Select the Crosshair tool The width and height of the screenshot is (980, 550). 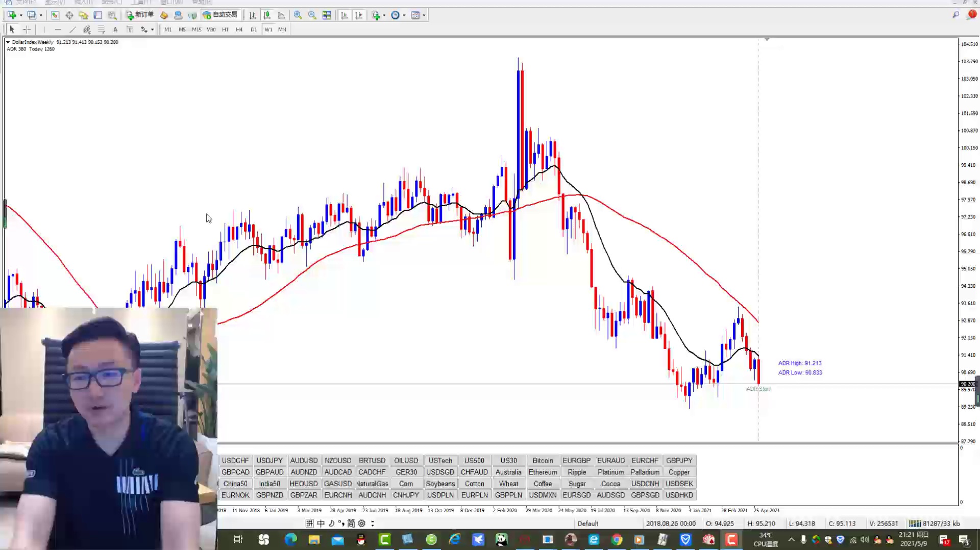coord(27,30)
